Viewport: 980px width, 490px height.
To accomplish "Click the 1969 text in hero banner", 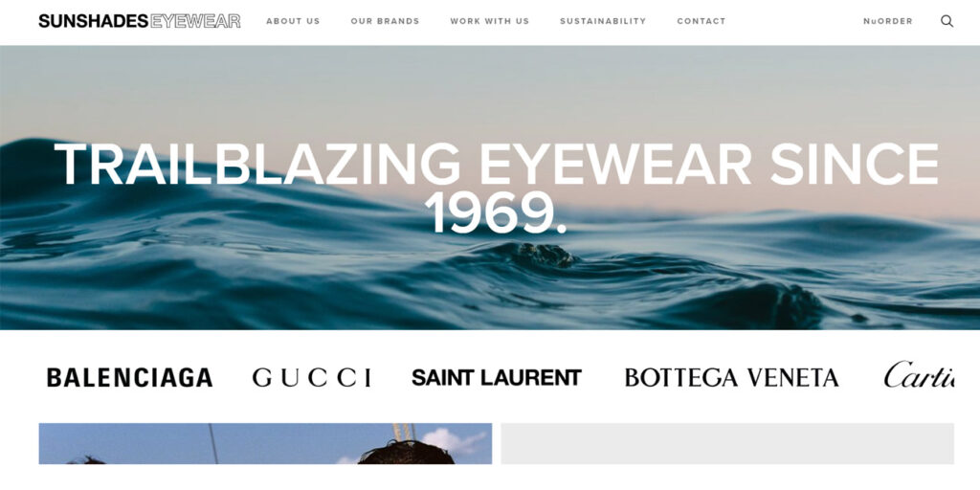I will click(x=495, y=212).
